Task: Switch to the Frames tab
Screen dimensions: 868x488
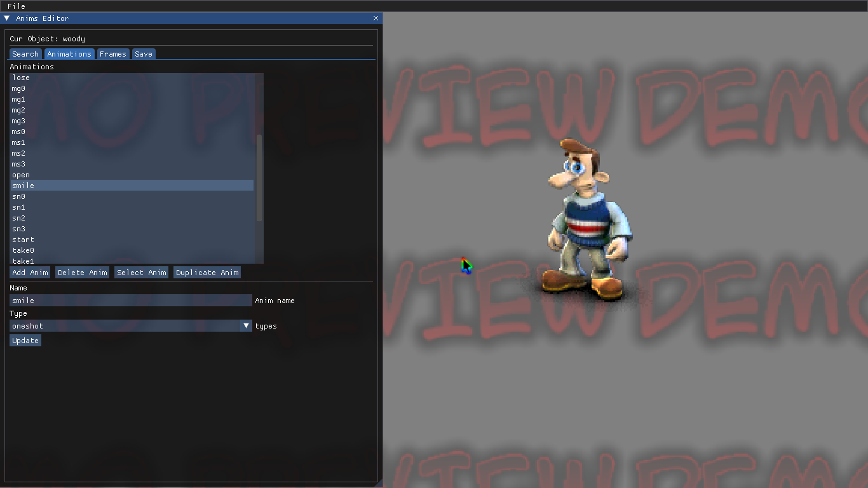Action: click(113, 54)
